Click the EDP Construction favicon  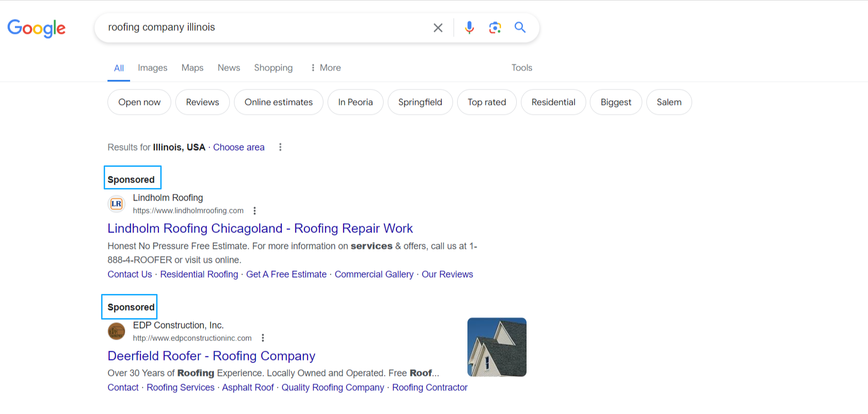(116, 331)
